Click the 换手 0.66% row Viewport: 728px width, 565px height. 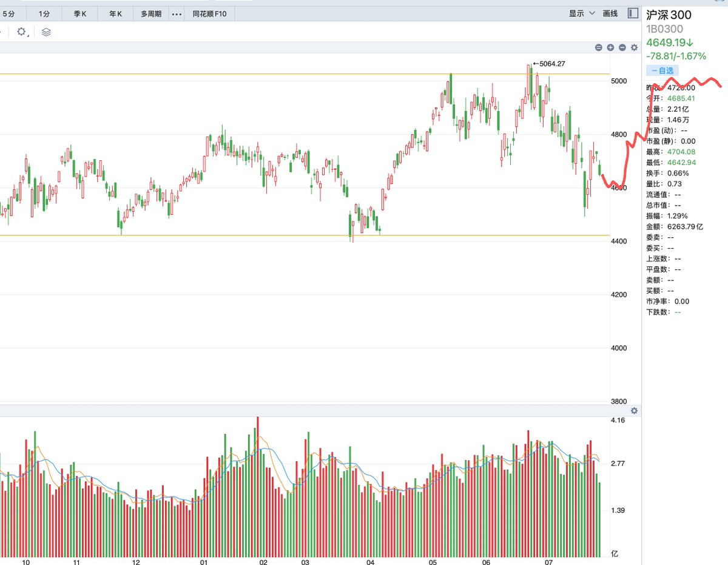667,173
